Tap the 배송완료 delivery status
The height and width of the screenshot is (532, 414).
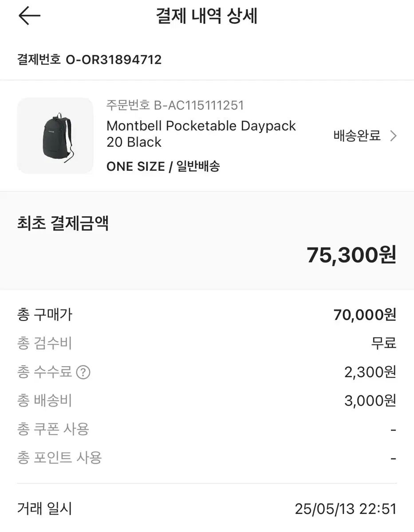(x=357, y=136)
